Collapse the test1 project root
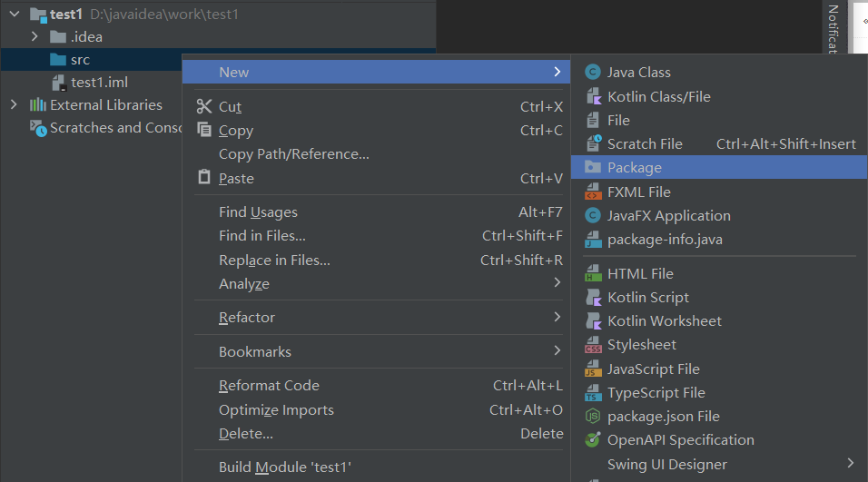Screen dimensions: 868x482 [14, 15]
